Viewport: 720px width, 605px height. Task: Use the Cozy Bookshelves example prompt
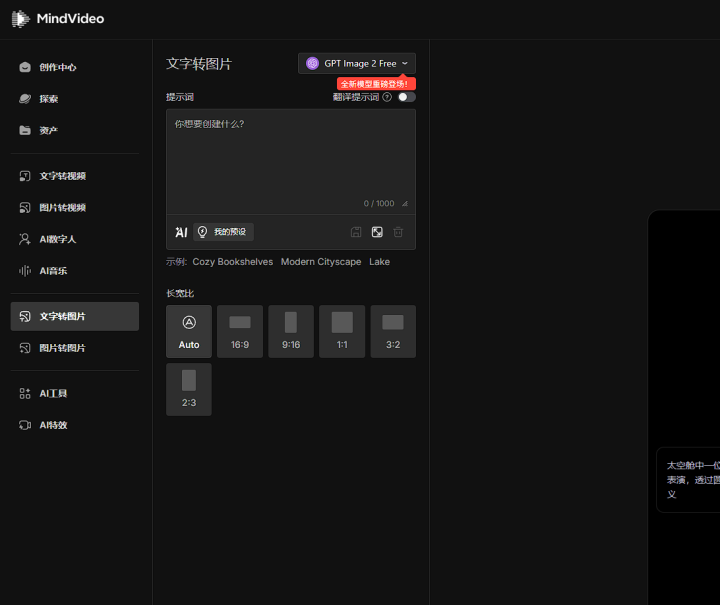232,262
